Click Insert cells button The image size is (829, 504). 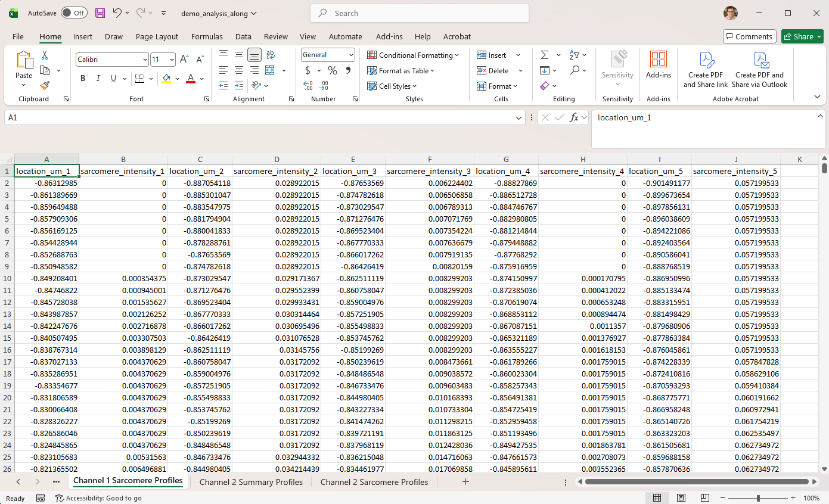point(492,55)
